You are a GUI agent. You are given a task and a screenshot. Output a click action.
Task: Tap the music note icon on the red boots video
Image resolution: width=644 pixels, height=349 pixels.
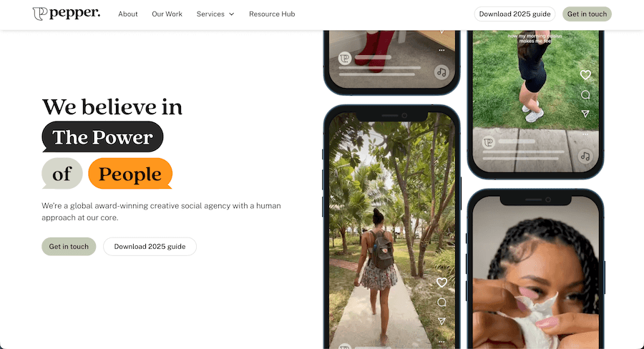pyautogui.click(x=441, y=72)
